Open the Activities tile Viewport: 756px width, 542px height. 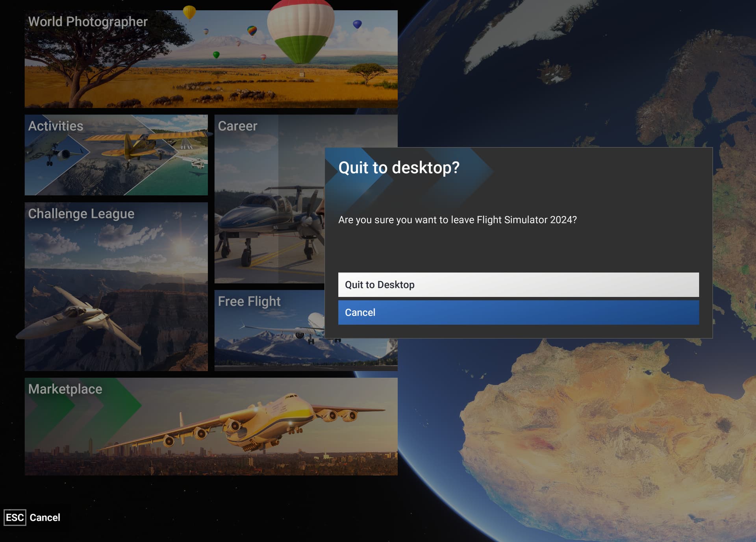click(116, 155)
